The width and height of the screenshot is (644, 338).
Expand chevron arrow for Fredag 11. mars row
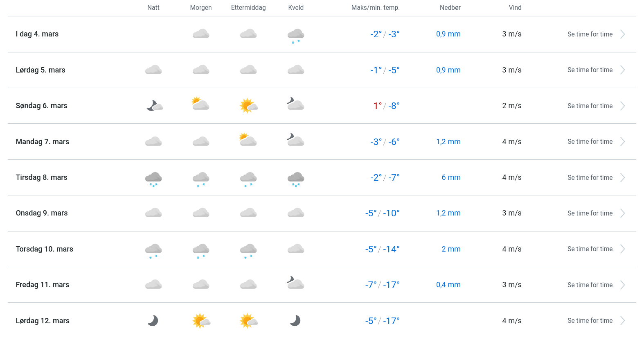pyautogui.click(x=622, y=285)
